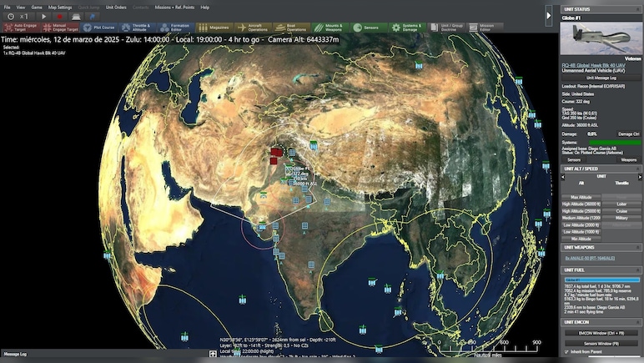Click the Weapons button in Unit Status

628,159
